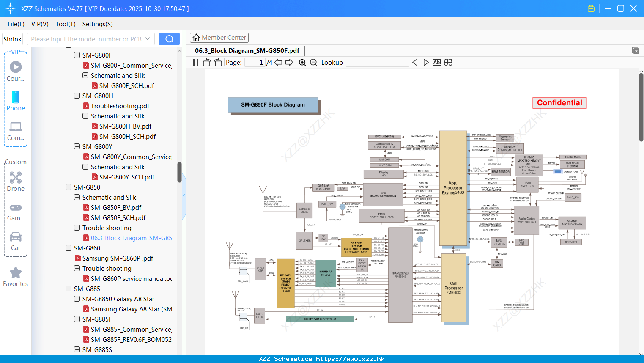This screenshot has width=644, height=363.
Task: Click the Lookup text field
Action: click(377, 62)
